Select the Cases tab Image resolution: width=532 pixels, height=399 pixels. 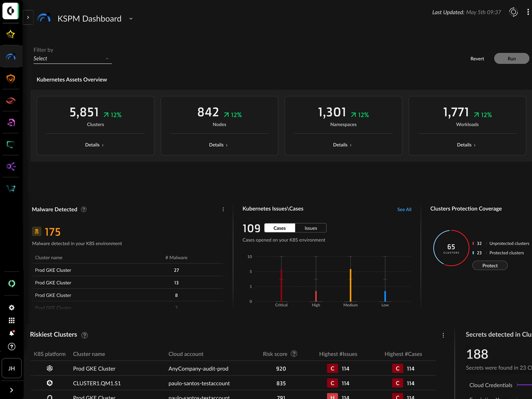[279, 228]
